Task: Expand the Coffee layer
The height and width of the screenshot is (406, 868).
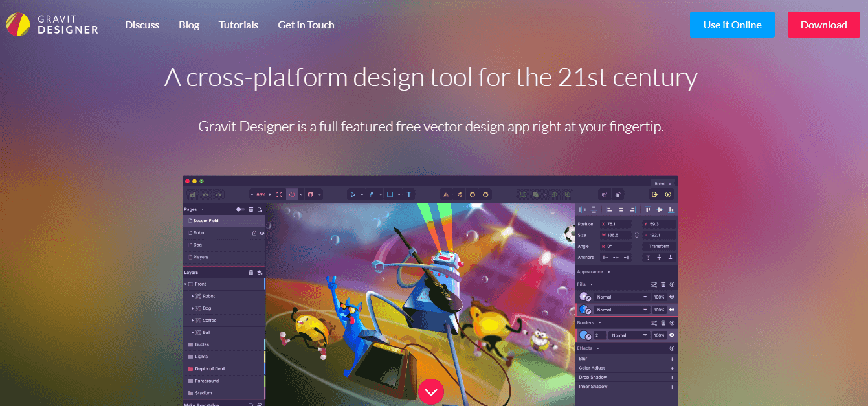Action: click(192, 320)
